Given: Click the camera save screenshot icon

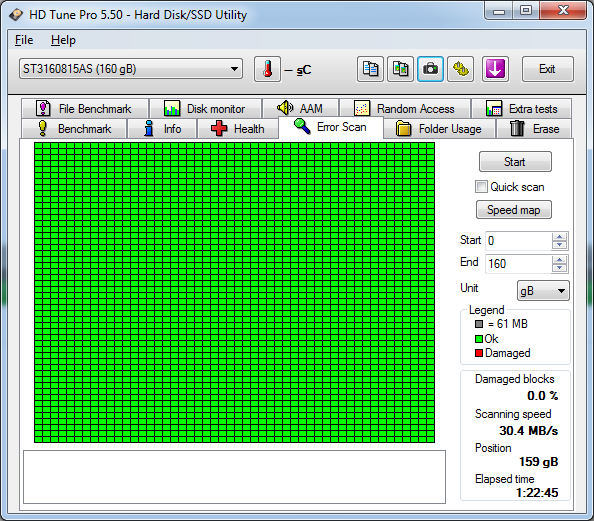Looking at the screenshot, I should (x=430, y=69).
